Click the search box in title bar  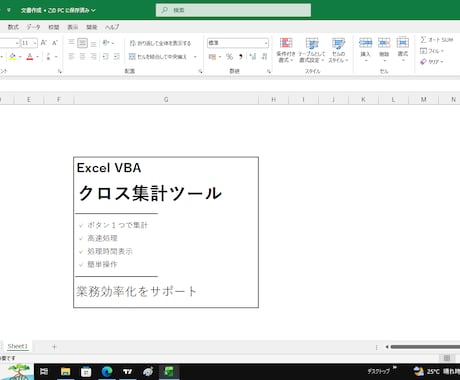click(x=233, y=10)
